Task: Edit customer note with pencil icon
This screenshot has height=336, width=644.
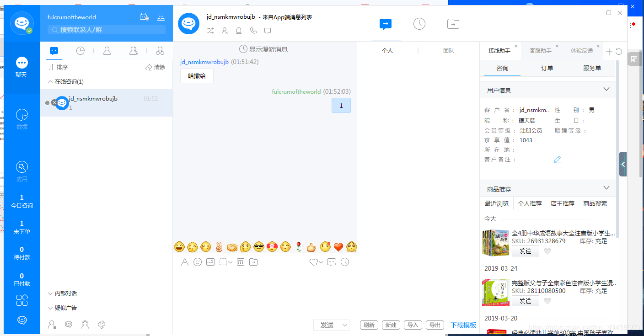Action: tap(557, 160)
